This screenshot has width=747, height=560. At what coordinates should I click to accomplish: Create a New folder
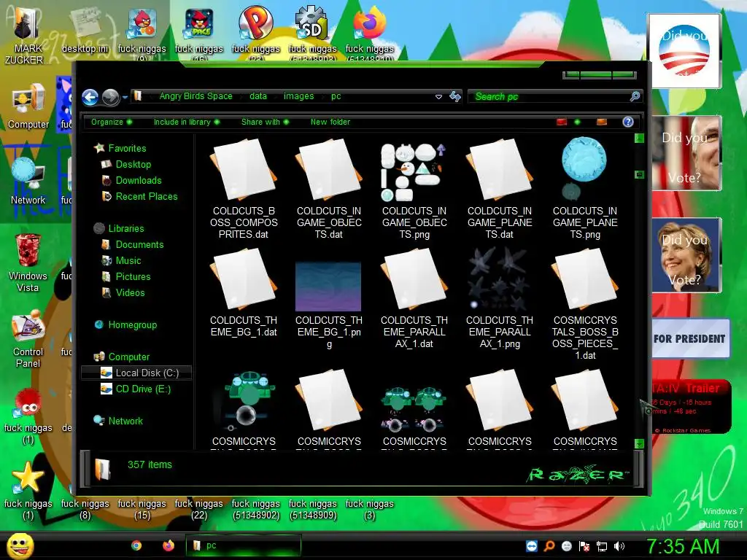(330, 122)
